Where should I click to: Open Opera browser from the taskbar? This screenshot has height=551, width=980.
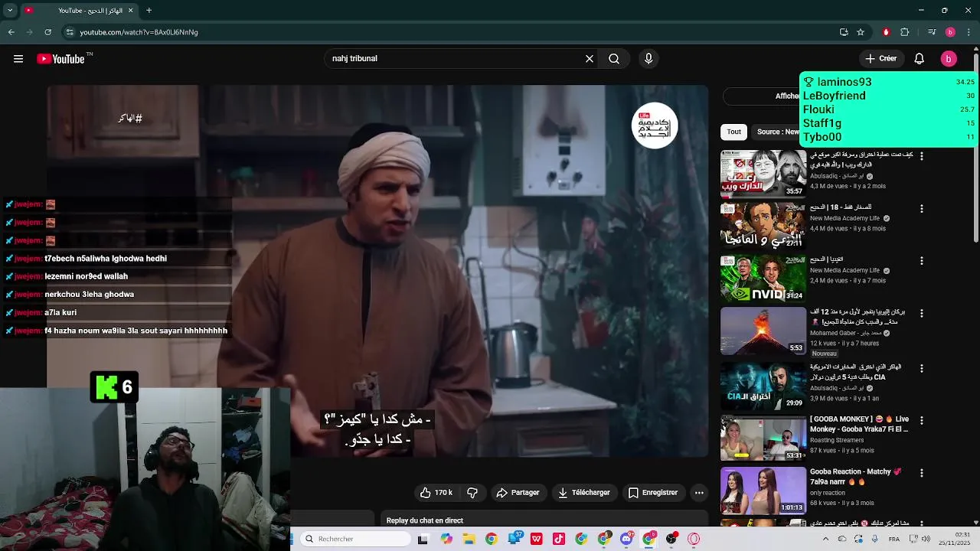pyautogui.click(x=694, y=539)
